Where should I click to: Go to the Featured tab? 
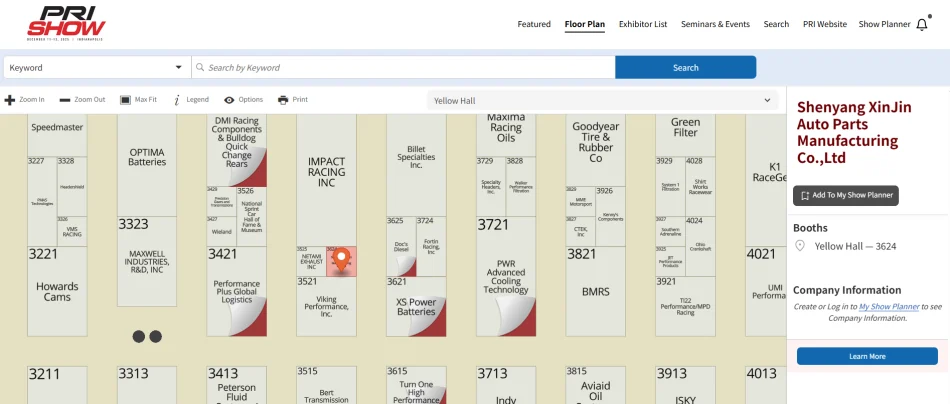click(x=534, y=24)
